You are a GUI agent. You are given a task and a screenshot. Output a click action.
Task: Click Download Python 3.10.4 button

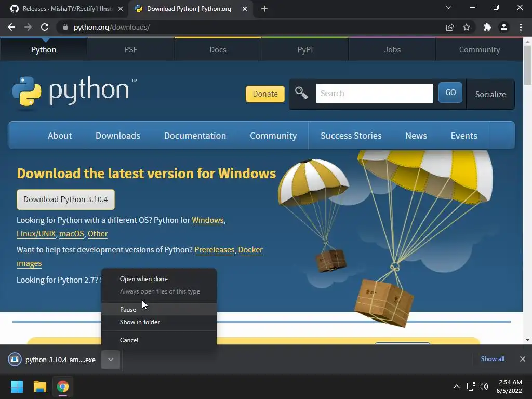(65, 199)
